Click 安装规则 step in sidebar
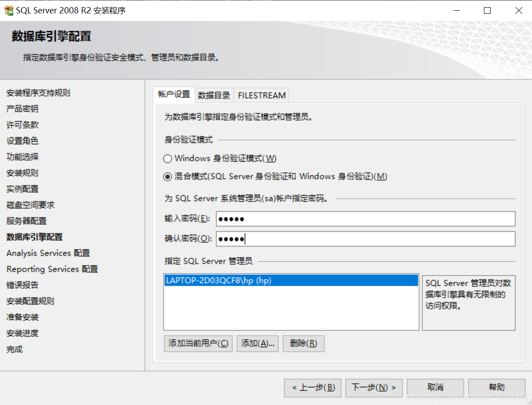 tap(22, 173)
